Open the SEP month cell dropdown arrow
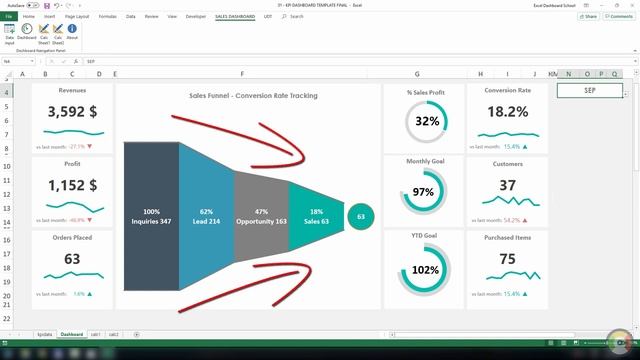 coord(626,94)
